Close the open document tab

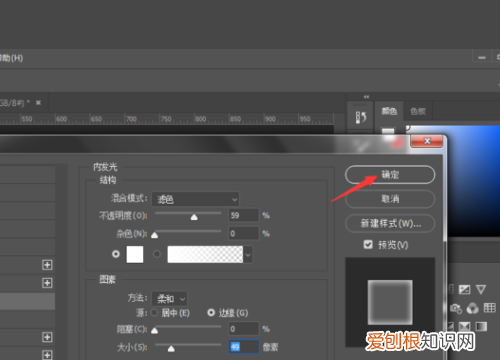click(x=38, y=103)
